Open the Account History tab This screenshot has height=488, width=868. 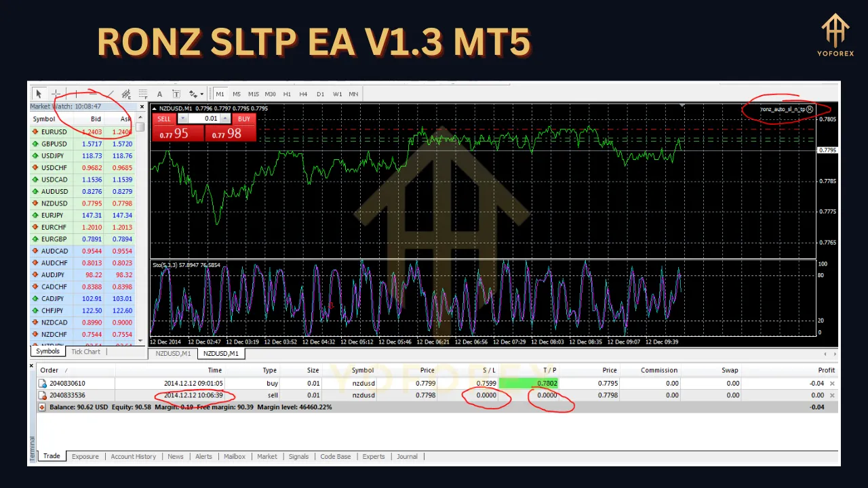pyautogui.click(x=133, y=456)
